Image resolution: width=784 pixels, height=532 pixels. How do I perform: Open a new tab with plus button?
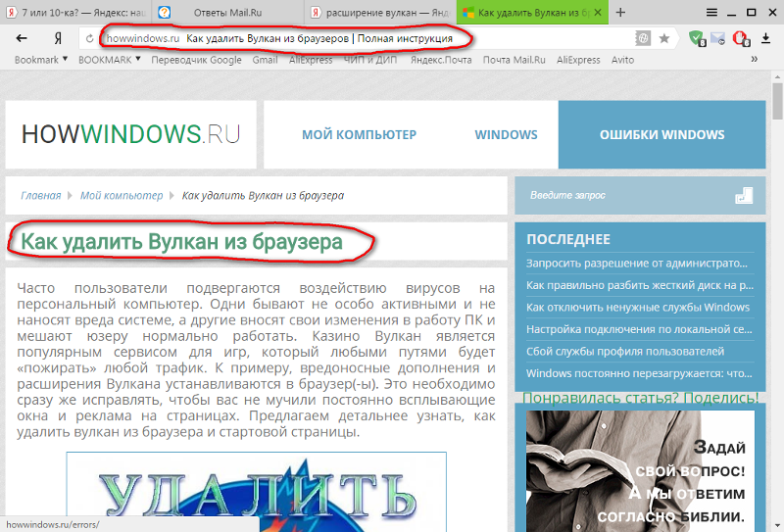click(620, 13)
